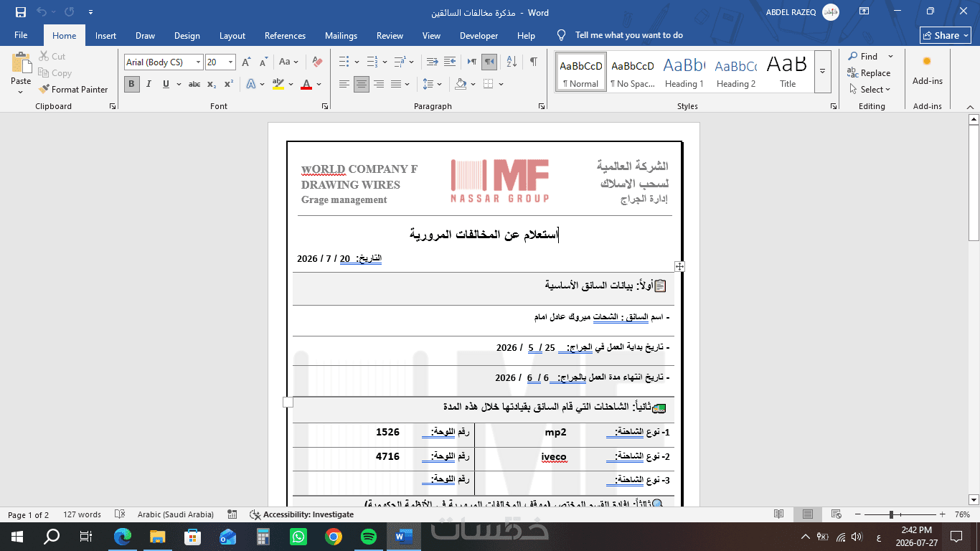980x551 pixels.
Task: Expand the Styles gallery more arrow
Action: (823, 71)
